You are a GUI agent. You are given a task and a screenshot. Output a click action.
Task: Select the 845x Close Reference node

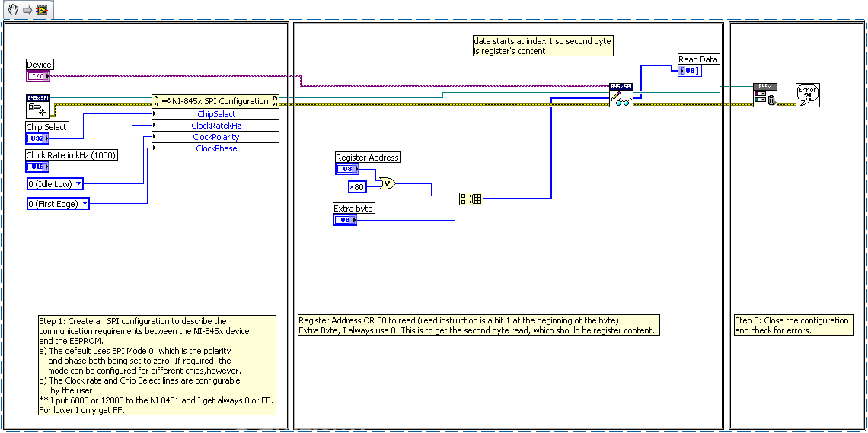pyautogui.click(x=765, y=95)
